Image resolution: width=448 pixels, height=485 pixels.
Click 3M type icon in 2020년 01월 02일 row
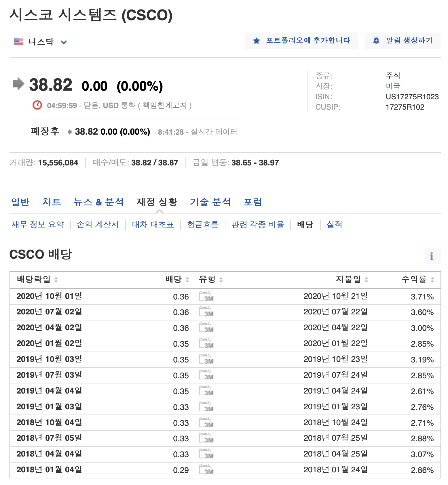(206, 344)
